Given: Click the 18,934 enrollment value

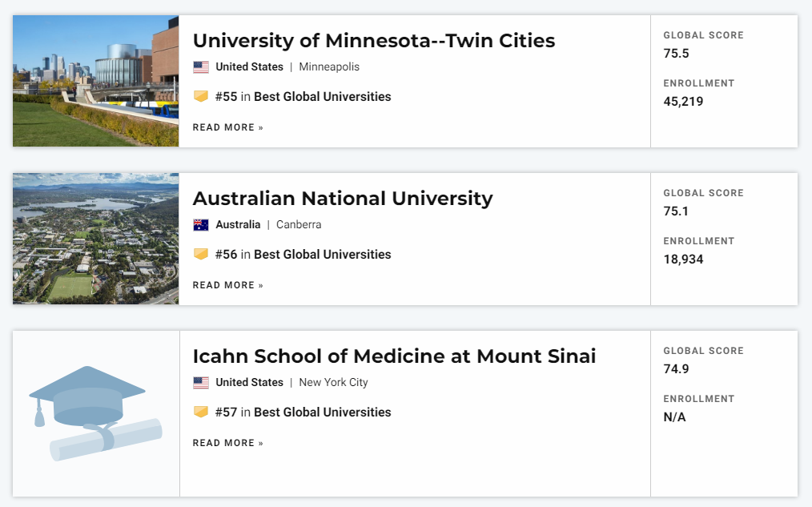Looking at the screenshot, I should (x=684, y=260).
